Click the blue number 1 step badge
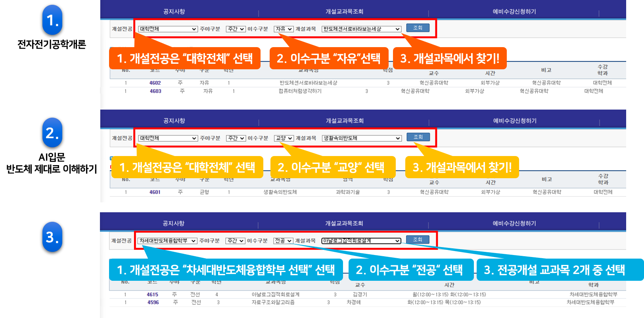 click(52, 20)
